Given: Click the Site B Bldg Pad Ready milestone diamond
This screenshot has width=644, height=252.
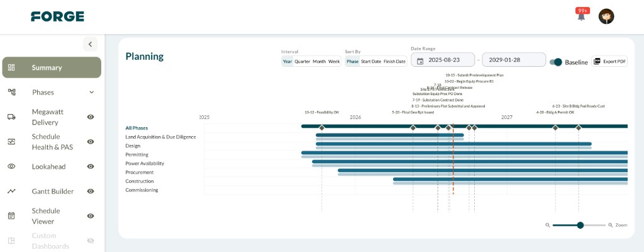Looking at the screenshot, I should click(579, 128).
